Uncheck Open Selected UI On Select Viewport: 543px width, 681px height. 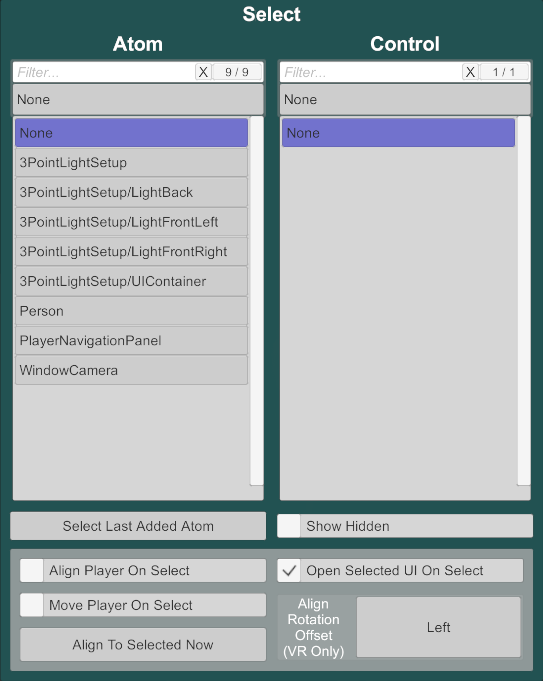[289, 570]
